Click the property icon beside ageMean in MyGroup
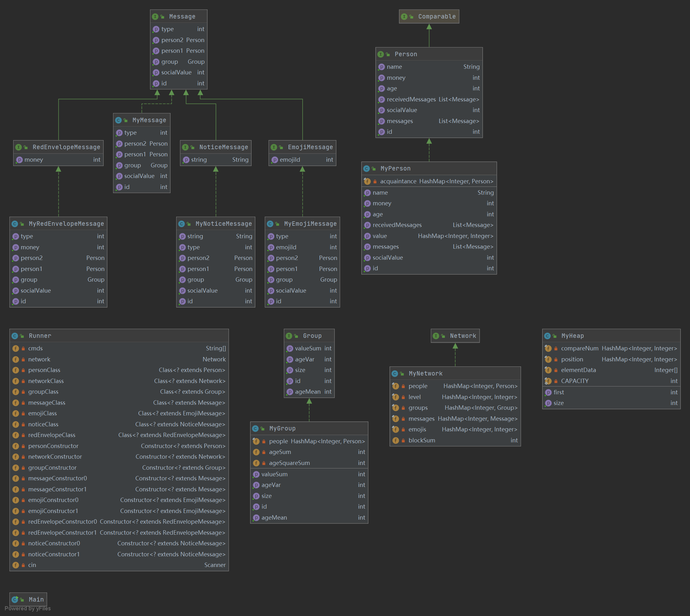This screenshot has width=690, height=616. (256, 517)
